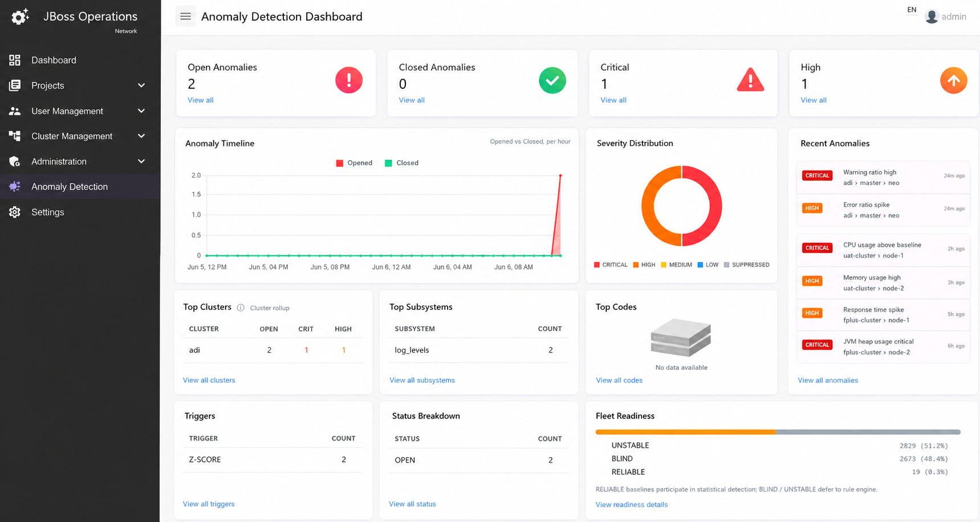Viewport: 980px width, 522px height.
Task: Click the Settings gear icon in sidebar
Action: click(x=15, y=212)
